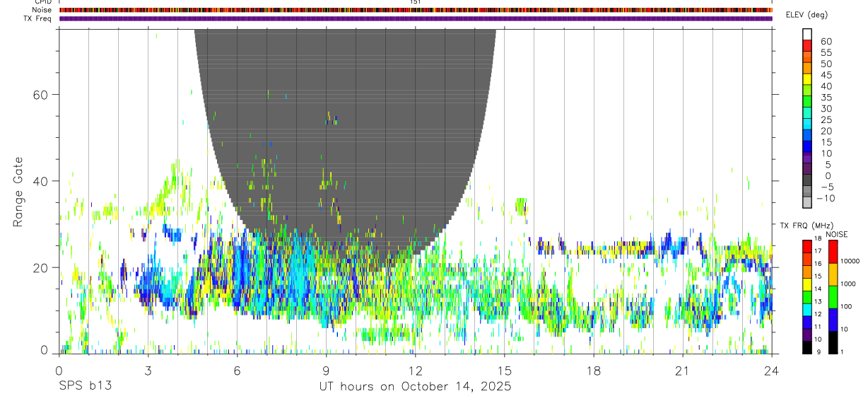The height and width of the screenshot is (401, 868).
Task: Click the multicolored Noise strip above the plot
Action: [416, 10]
